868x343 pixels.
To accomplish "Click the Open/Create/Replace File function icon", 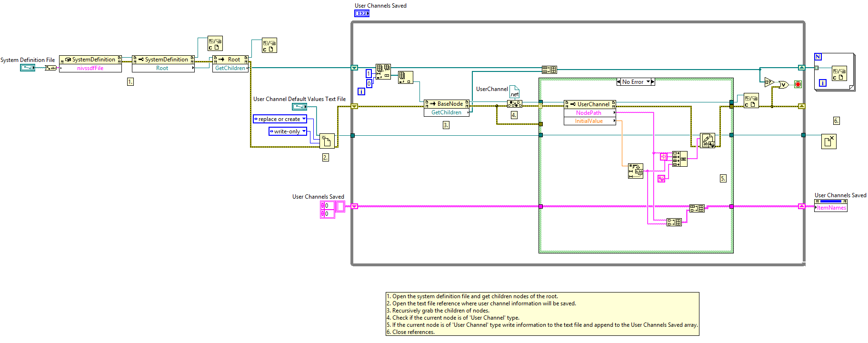I will (327, 141).
